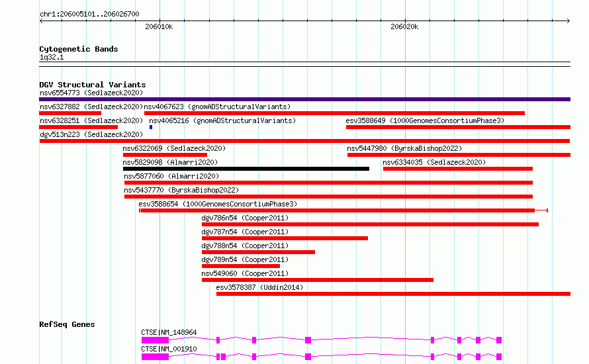Click the left arrow of the ruler
589x364 pixels.
41,21
